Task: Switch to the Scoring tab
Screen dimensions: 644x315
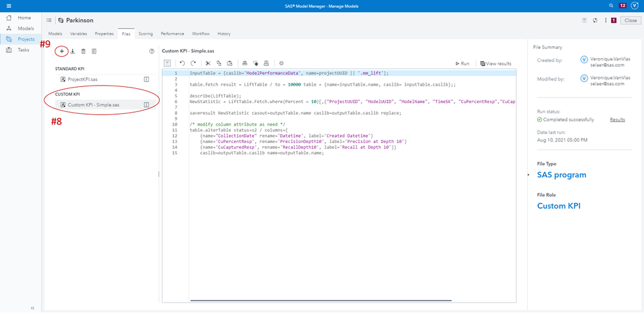Action: (x=145, y=33)
